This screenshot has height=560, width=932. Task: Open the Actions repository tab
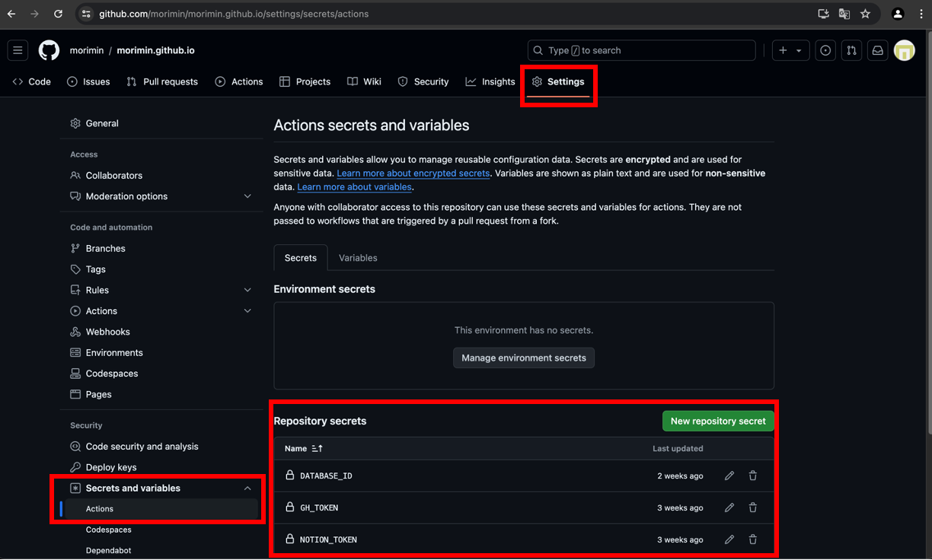pos(239,81)
